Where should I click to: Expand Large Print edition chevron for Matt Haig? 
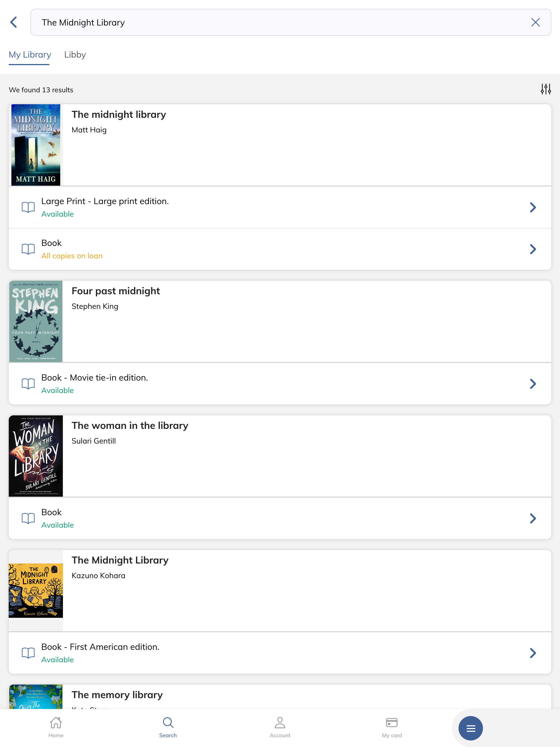coord(533,207)
